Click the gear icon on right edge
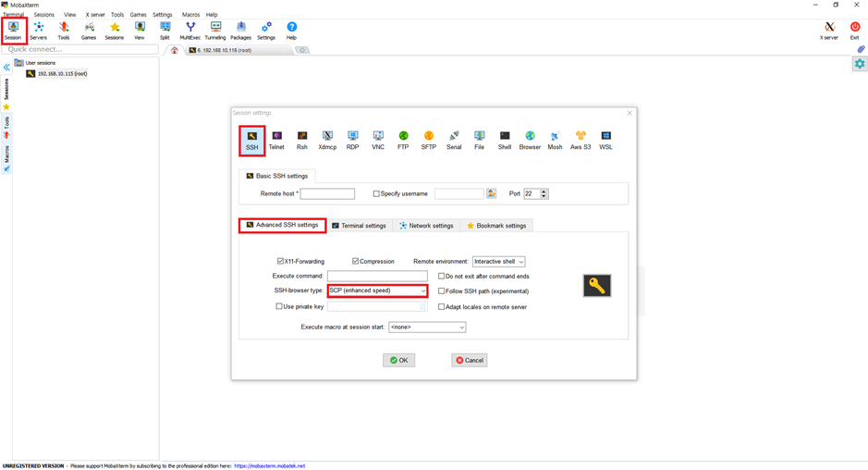The height and width of the screenshot is (470, 868). coord(860,64)
